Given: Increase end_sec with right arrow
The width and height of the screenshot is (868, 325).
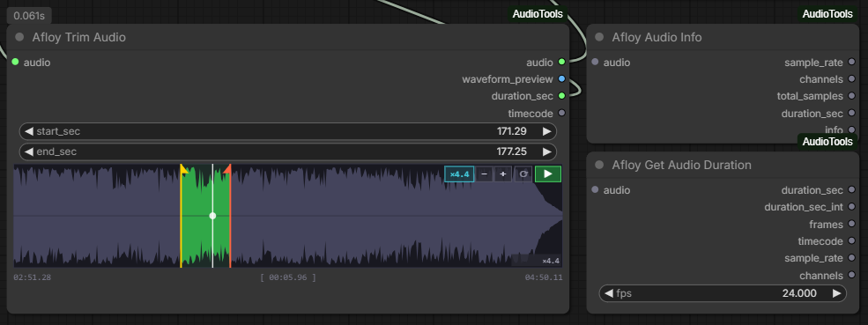Looking at the screenshot, I should point(546,151).
